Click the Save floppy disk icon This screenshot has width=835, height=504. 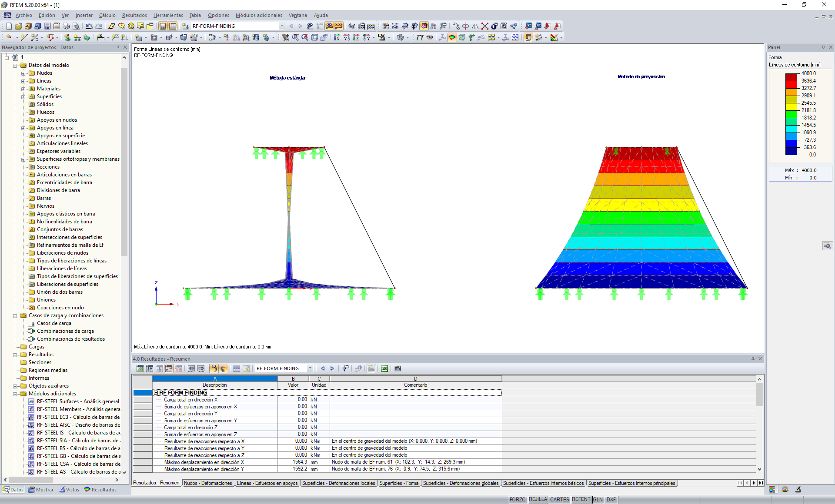pos(47,26)
